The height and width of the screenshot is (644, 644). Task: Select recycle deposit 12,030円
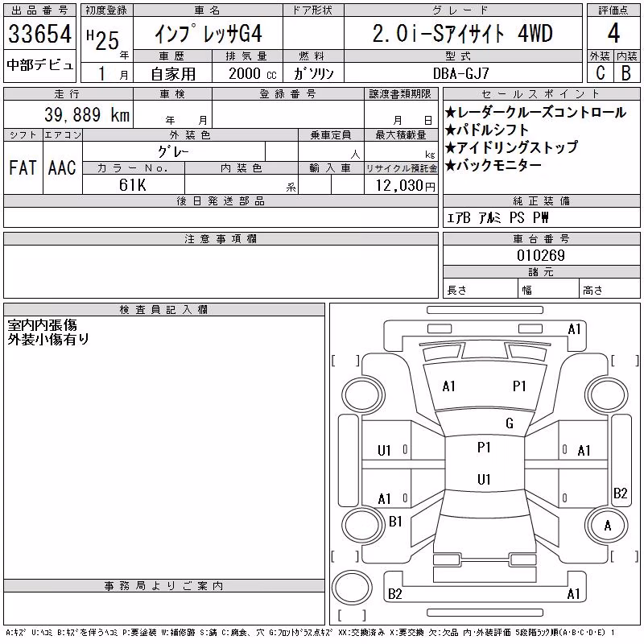coord(405,185)
